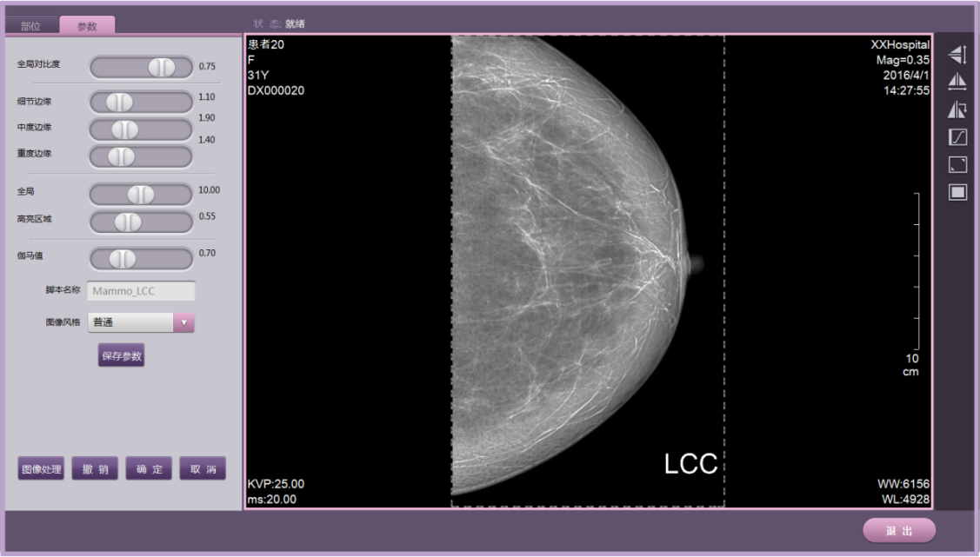The width and height of the screenshot is (980, 557).
Task: Click the curve adjustment icon
Action: [x=957, y=137]
